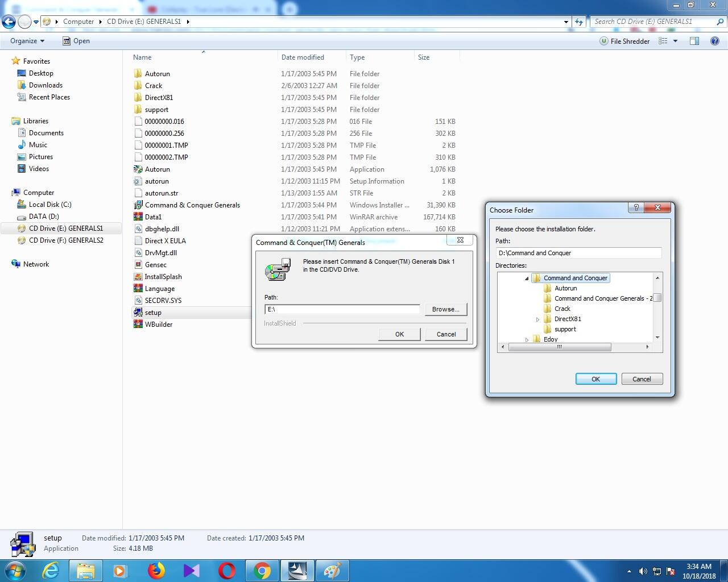Select the Command & Conquer Generals installer icon

click(138, 205)
